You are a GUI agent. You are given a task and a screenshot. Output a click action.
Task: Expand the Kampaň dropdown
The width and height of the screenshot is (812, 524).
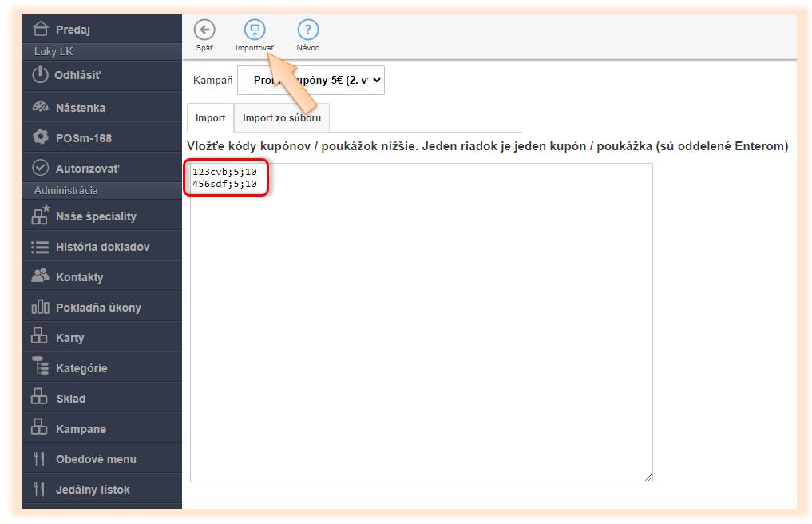(311, 80)
